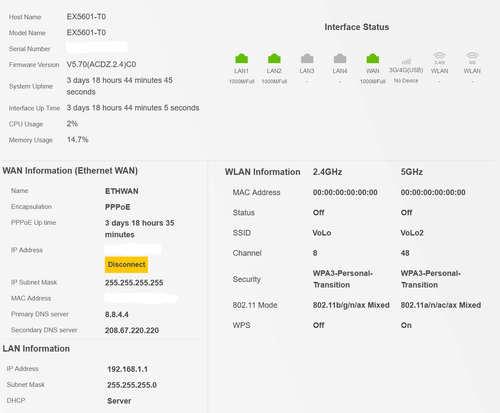This screenshot has height=413, width=500.
Task: Select firmware version V5.70(ACDZ.2.4)C0
Action: coord(101,64)
